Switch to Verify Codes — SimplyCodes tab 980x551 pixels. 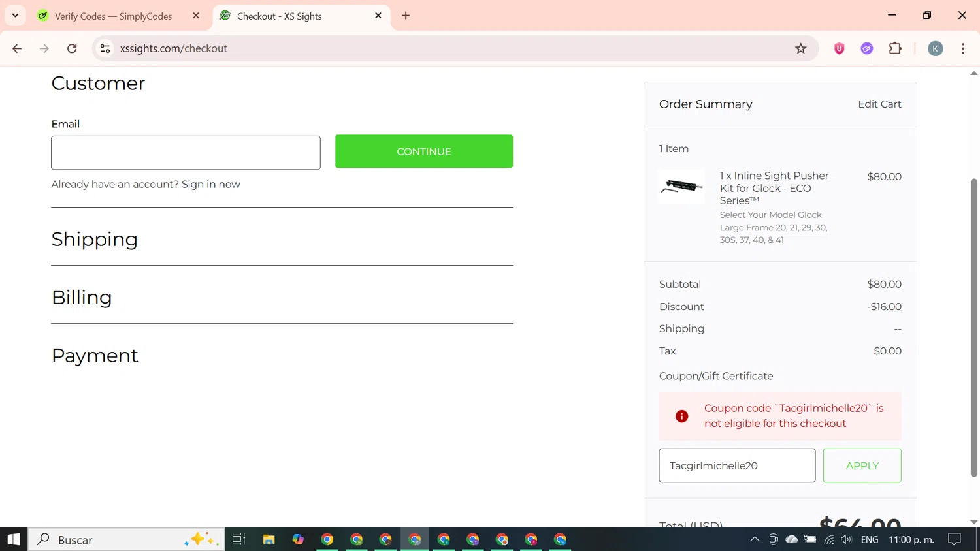coord(114,16)
